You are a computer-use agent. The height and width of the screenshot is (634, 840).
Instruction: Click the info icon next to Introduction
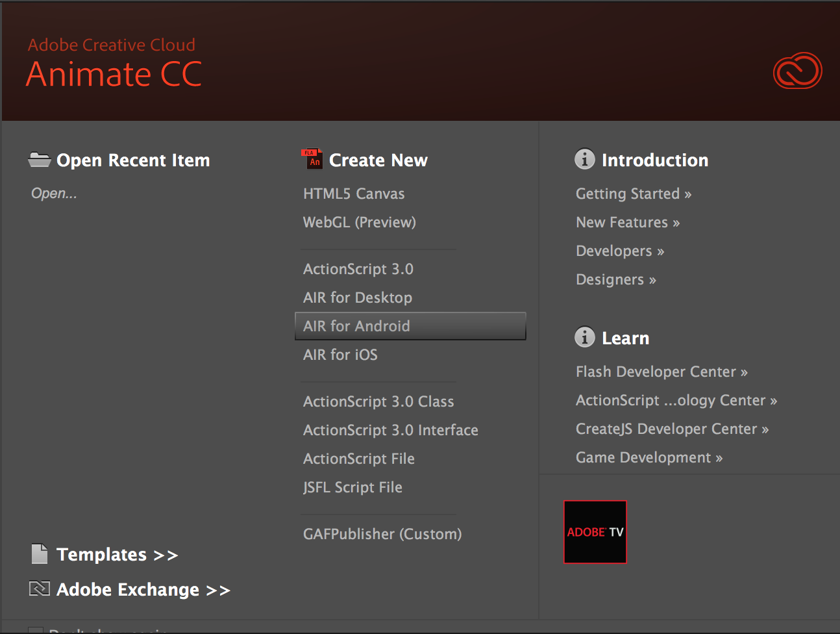pos(585,158)
